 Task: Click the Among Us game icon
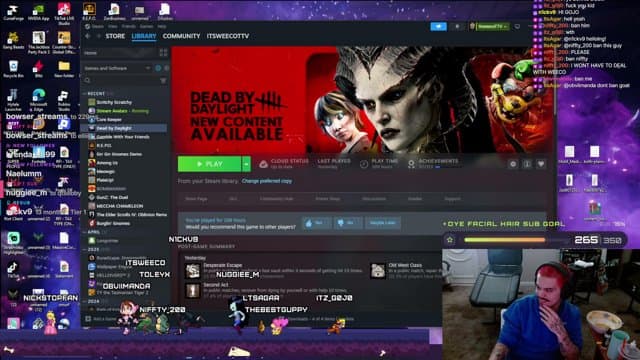(x=92, y=163)
